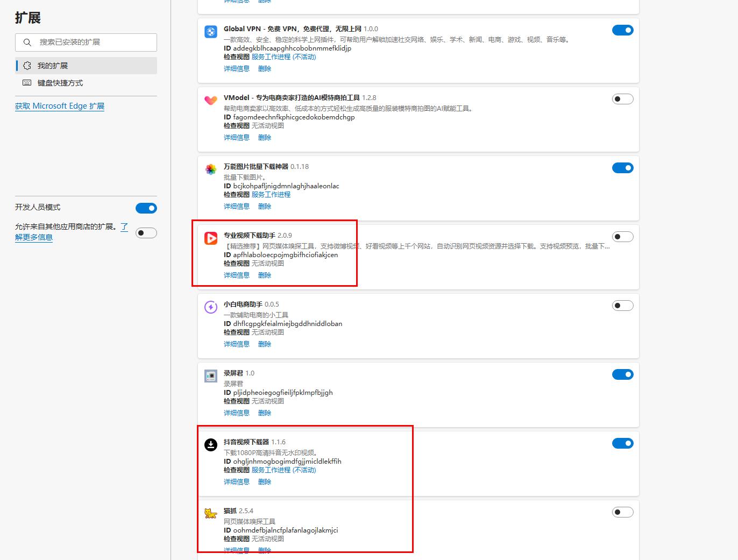The height and width of the screenshot is (560, 738).
Task: Disable the Global VPN extension toggle
Action: [x=623, y=30]
